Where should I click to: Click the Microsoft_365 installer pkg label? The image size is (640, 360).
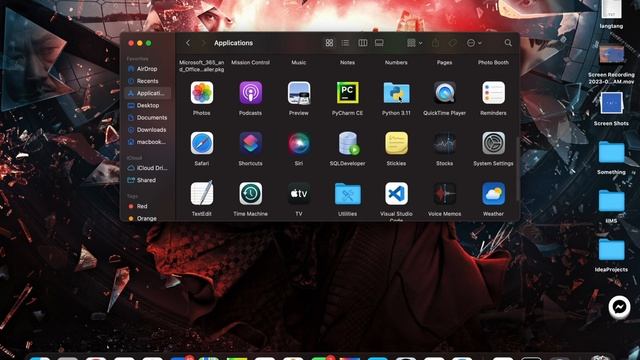202,66
